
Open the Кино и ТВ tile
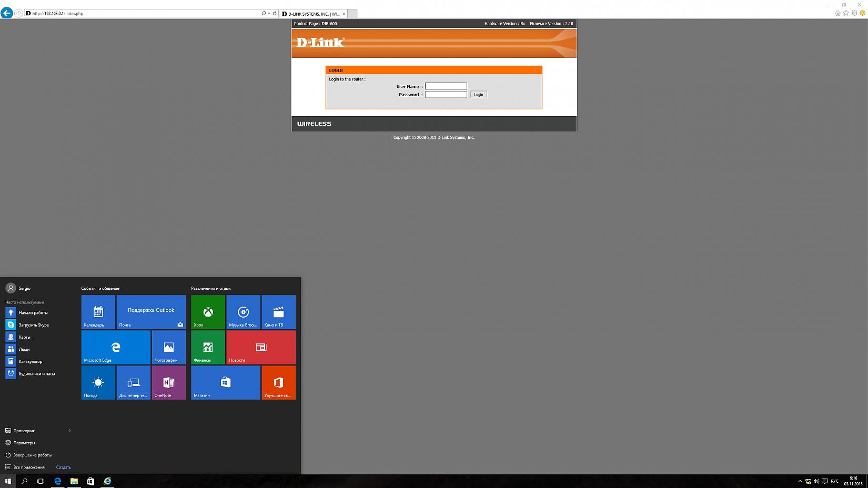click(x=279, y=312)
